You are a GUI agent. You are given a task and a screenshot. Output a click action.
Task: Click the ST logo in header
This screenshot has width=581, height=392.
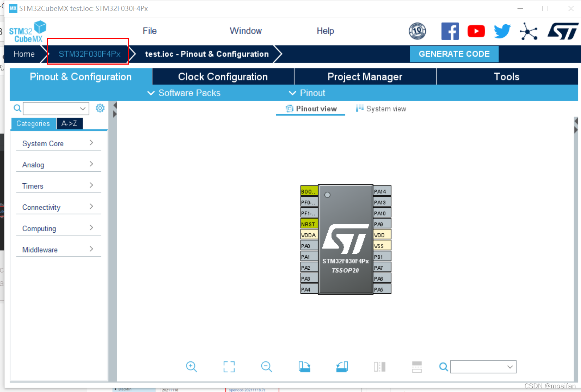(563, 31)
